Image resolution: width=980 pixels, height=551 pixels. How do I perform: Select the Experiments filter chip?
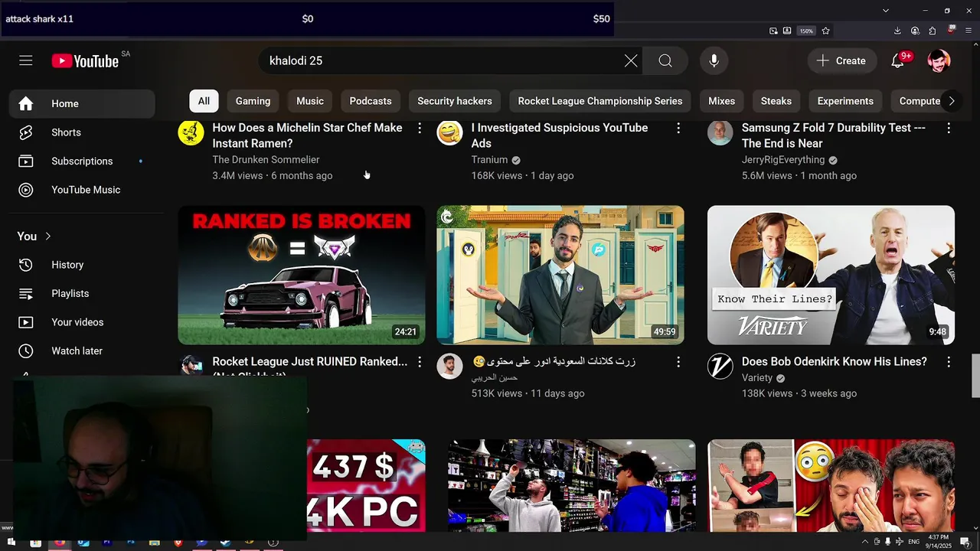(x=845, y=101)
